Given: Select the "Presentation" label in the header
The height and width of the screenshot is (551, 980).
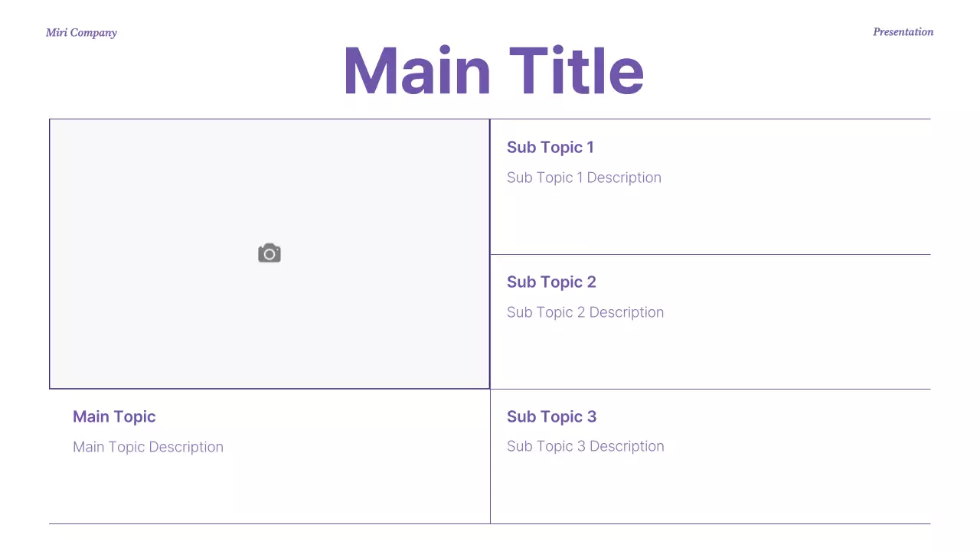Looking at the screenshot, I should (903, 32).
